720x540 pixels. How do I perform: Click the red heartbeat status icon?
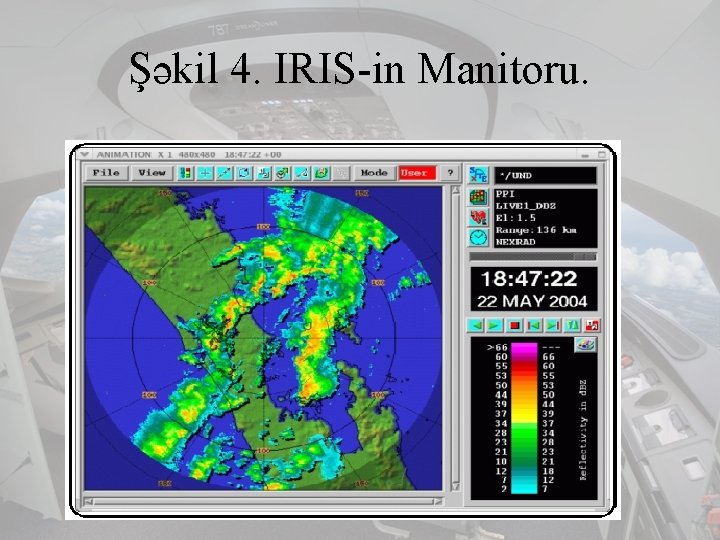pos(478,217)
